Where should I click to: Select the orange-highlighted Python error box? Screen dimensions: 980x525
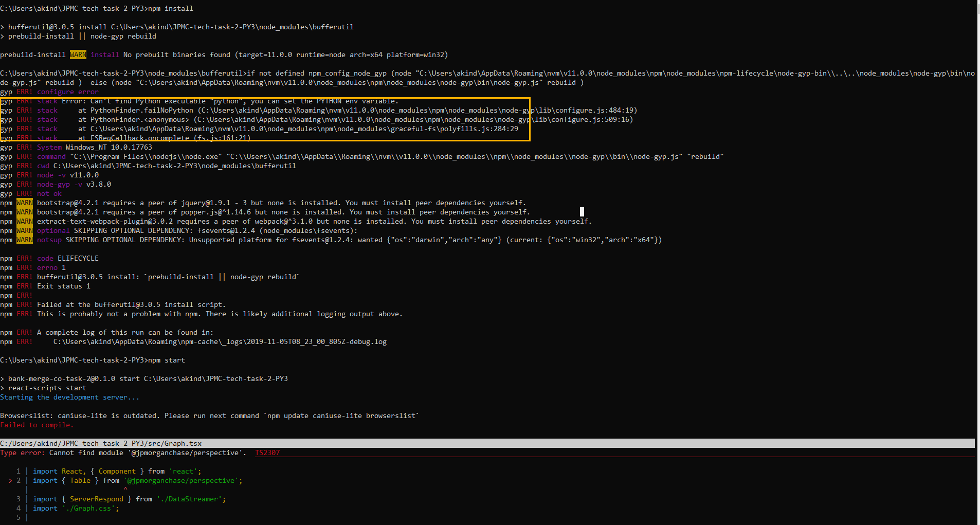(265, 118)
